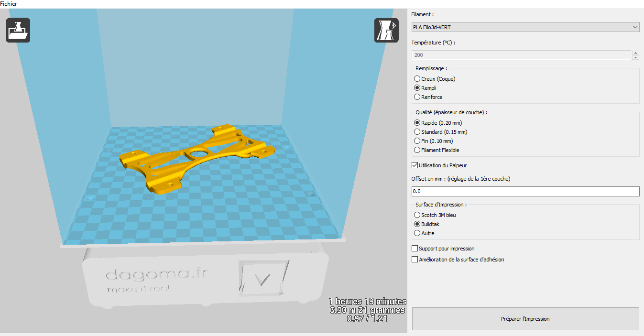Open the view mode icon
Screen dimensions: 644x336
click(x=386, y=30)
